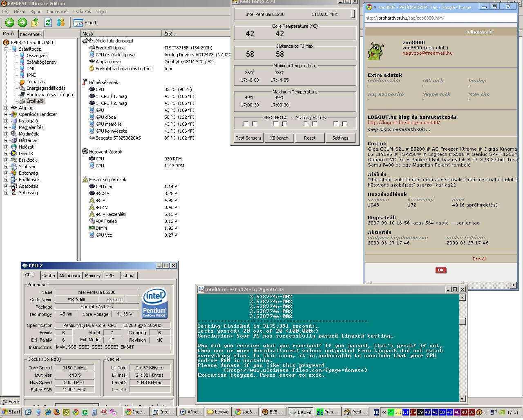Switch to EVE... taskbar button

coord(273,412)
